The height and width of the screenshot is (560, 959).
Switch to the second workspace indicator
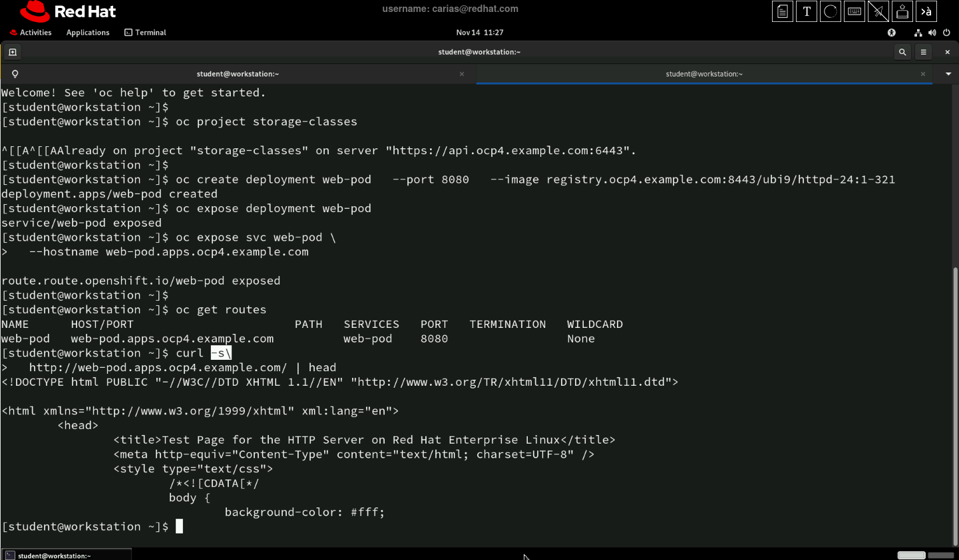pyautogui.click(x=941, y=555)
